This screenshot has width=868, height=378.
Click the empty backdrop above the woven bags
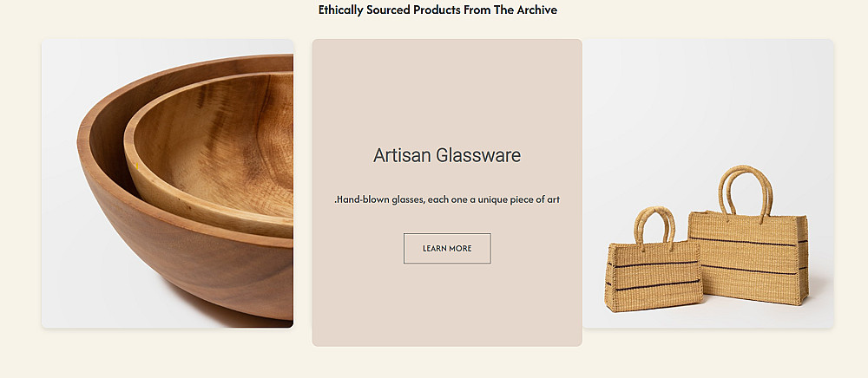tap(707, 95)
